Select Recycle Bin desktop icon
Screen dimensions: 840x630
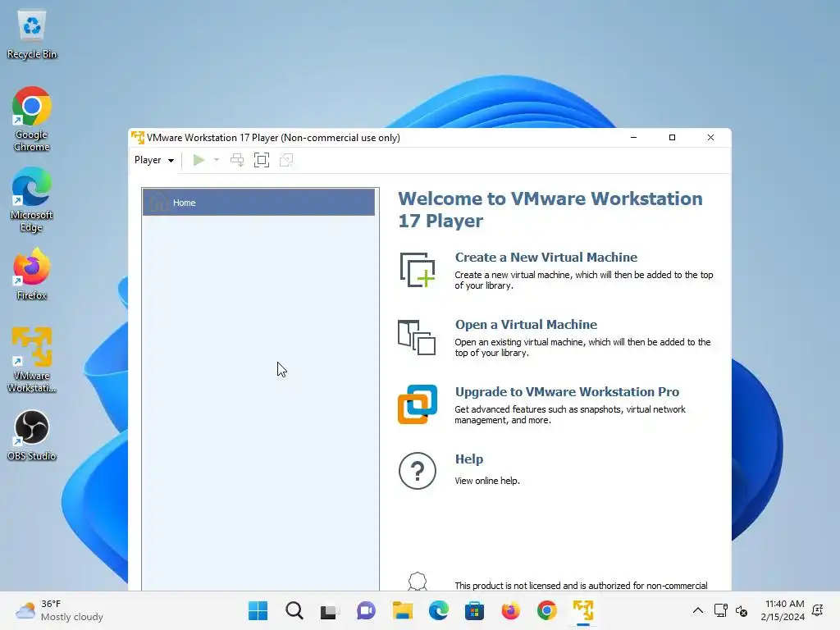coord(32,35)
